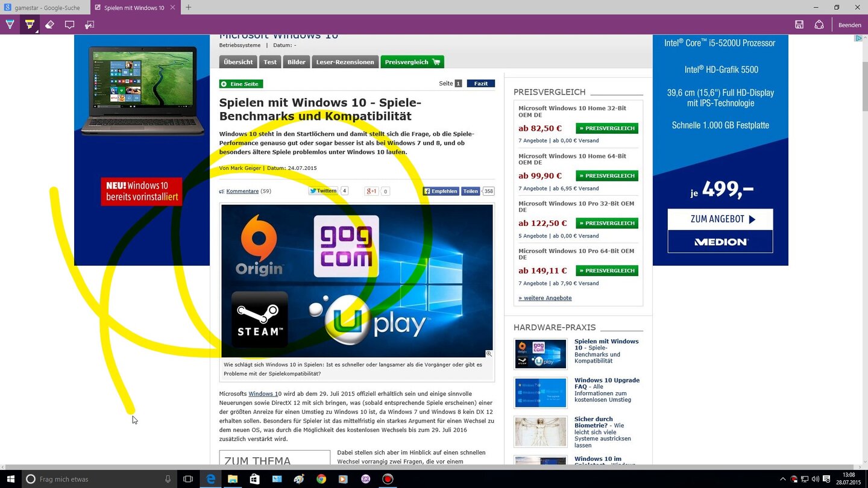Click the NEU! Windows 10 bereits vorinstalliert badge
The height and width of the screenshot is (488, 868).
click(x=142, y=192)
